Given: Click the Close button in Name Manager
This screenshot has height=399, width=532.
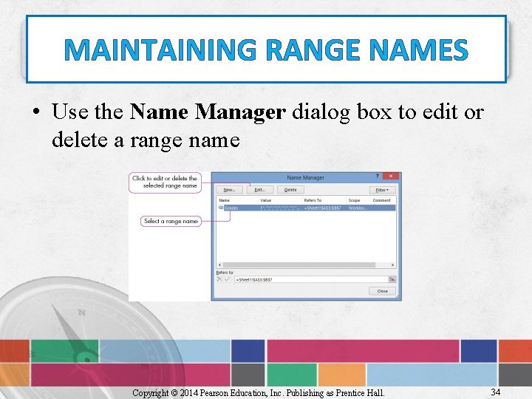Looking at the screenshot, I should click(x=383, y=291).
